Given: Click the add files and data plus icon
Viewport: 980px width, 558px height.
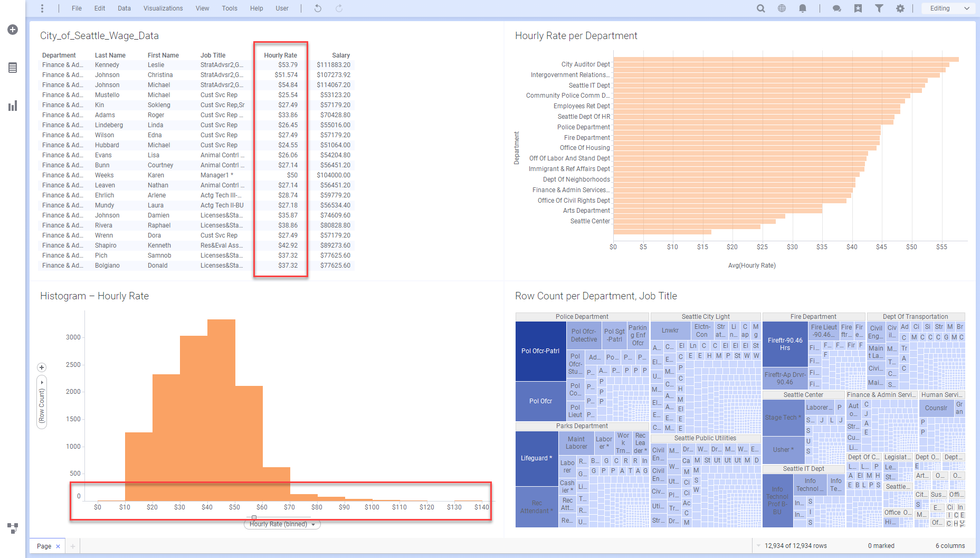Looking at the screenshot, I should 13,30.
